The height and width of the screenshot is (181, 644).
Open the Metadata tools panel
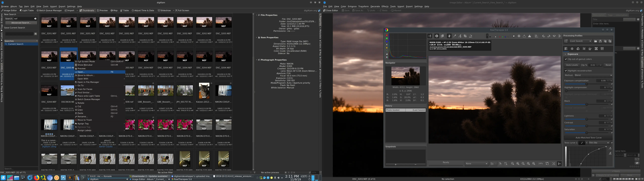click(x=602, y=49)
